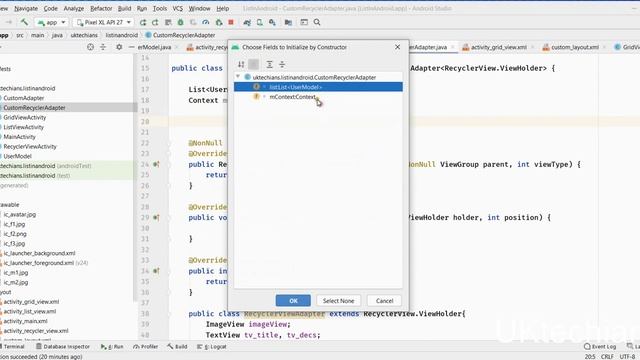640x360 pixels.
Task: Open the Device File Explorer toolbar icon
Action: coord(288,22)
